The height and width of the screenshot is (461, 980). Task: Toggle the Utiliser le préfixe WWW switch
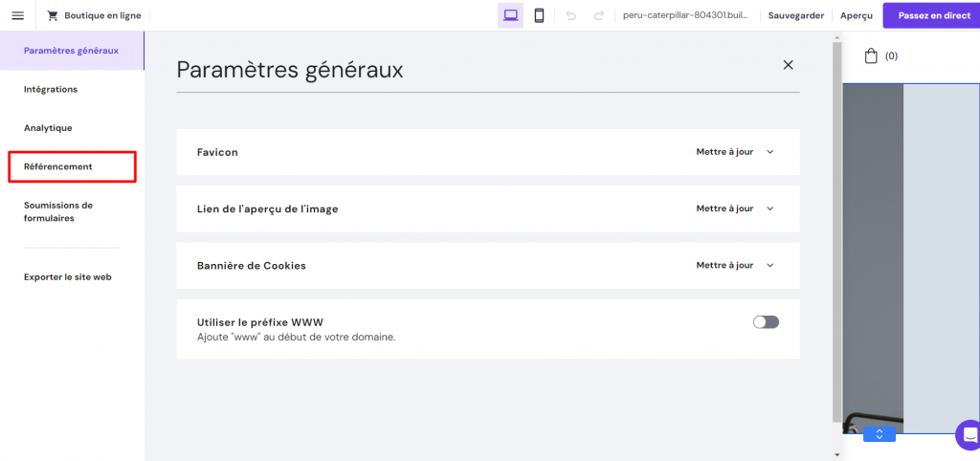(767, 322)
